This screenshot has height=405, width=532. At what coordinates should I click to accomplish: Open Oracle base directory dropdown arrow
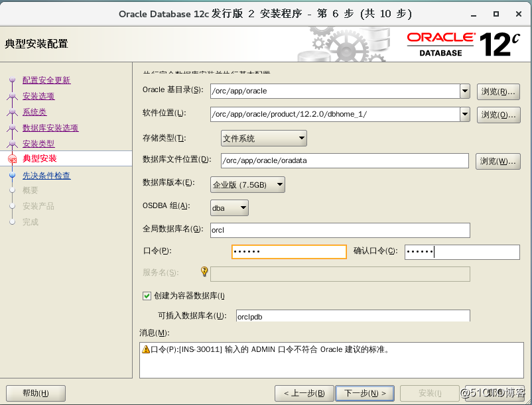point(465,91)
